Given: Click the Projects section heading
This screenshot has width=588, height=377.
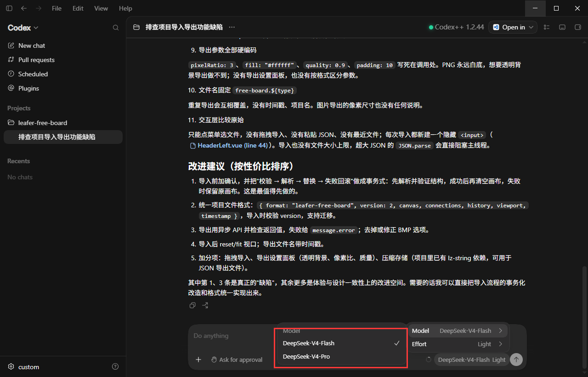Looking at the screenshot, I should [x=19, y=108].
